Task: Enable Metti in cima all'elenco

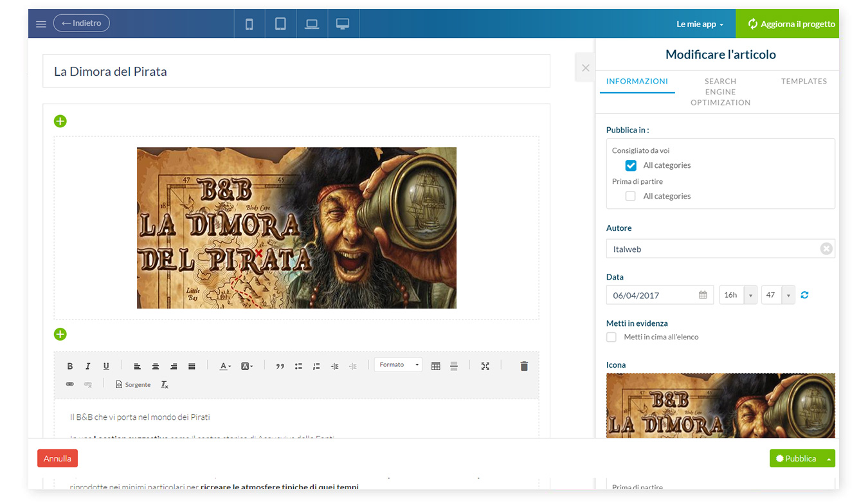Action: coord(611,337)
